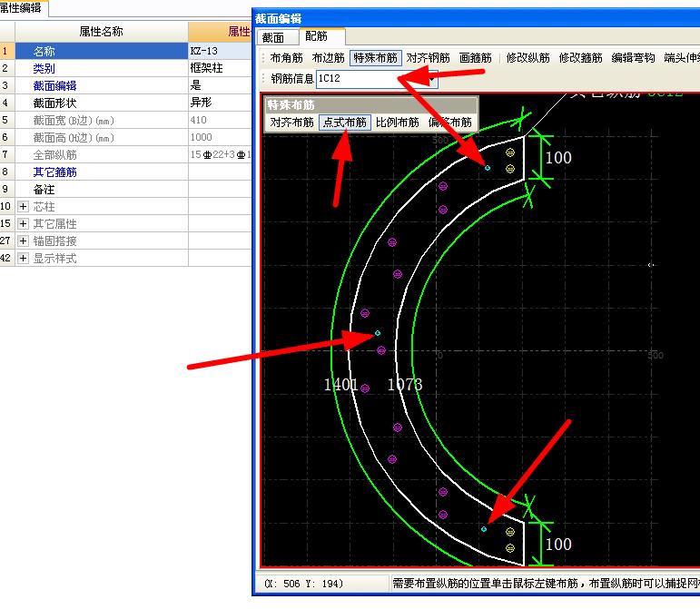Click the 类别 property name
Image resolution: width=700 pixels, height=609 pixels.
[44, 69]
